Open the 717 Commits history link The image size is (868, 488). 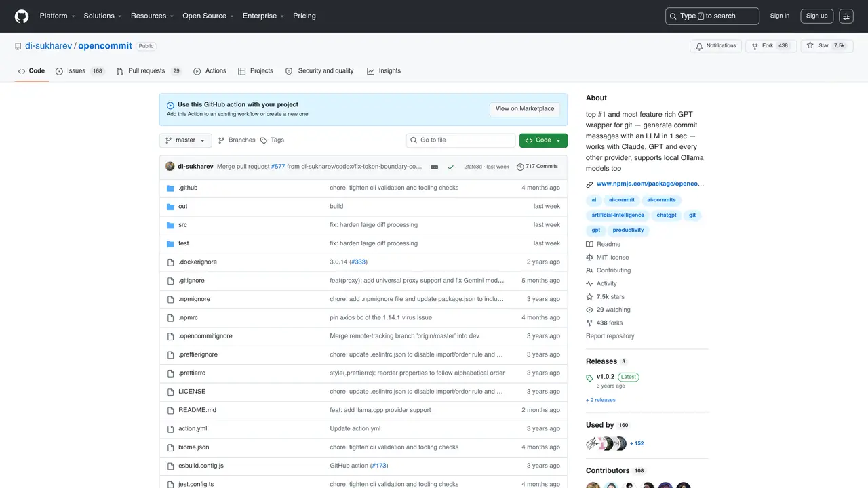point(537,167)
